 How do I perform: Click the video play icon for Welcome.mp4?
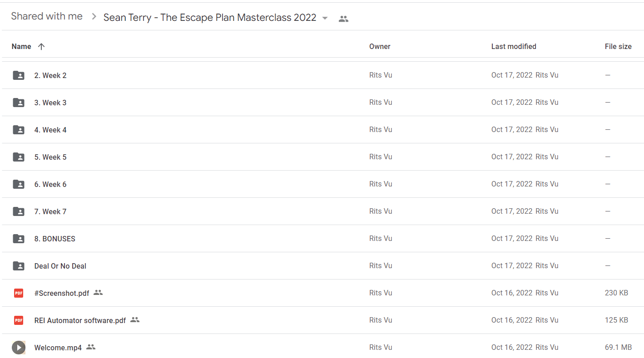(19, 348)
